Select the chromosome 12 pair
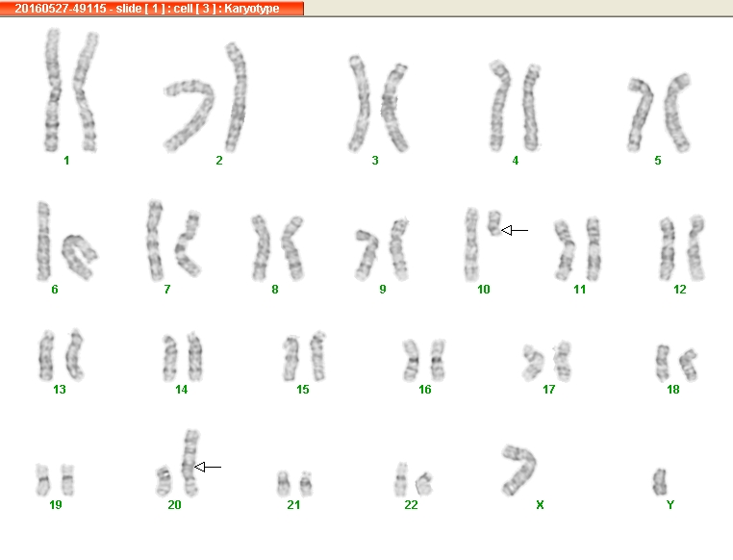 click(683, 247)
